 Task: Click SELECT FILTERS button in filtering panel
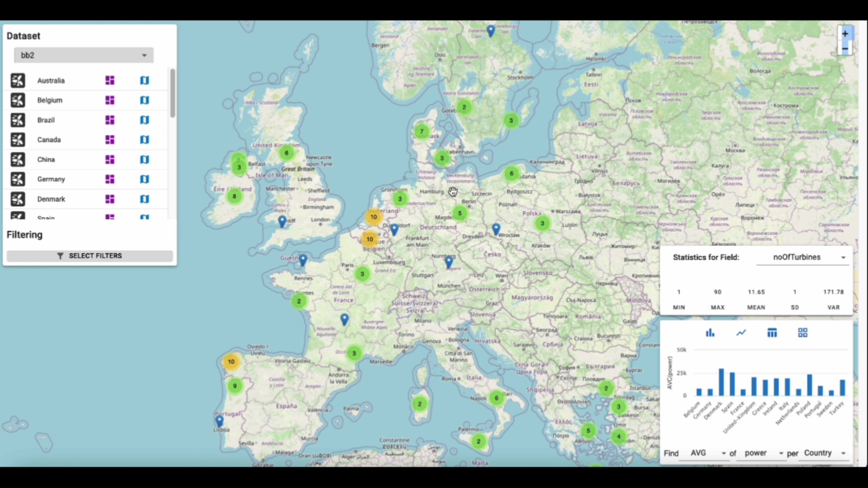tap(90, 256)
